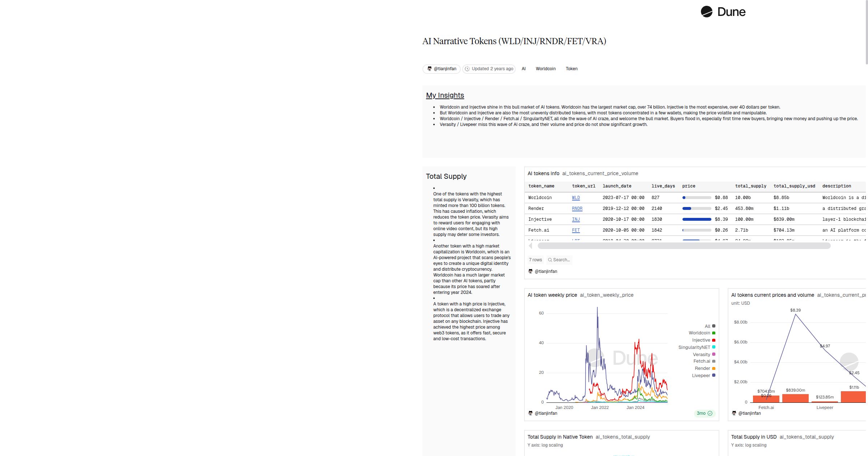Click the AI tag
868x456 pixels.
[x=523, y=69]
